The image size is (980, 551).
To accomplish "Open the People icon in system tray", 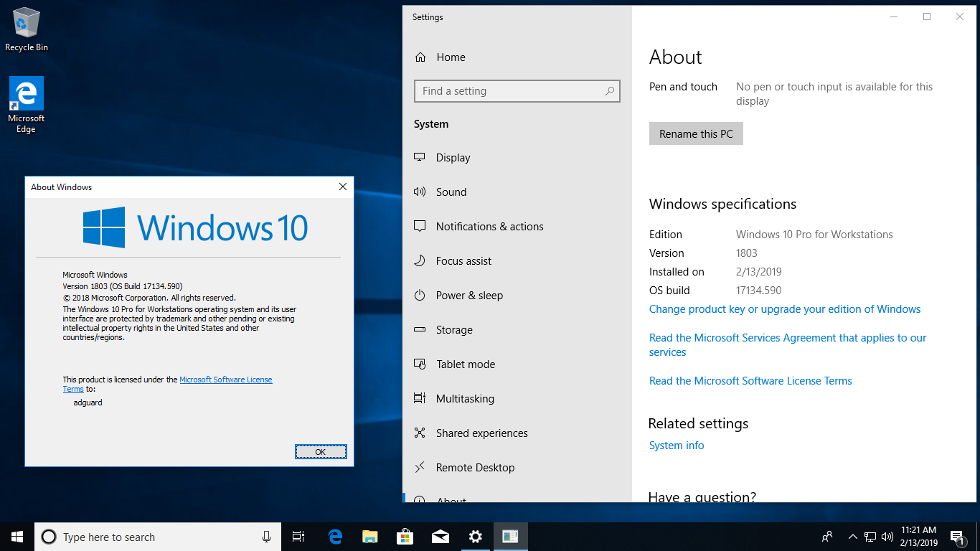I will (827, 537).
